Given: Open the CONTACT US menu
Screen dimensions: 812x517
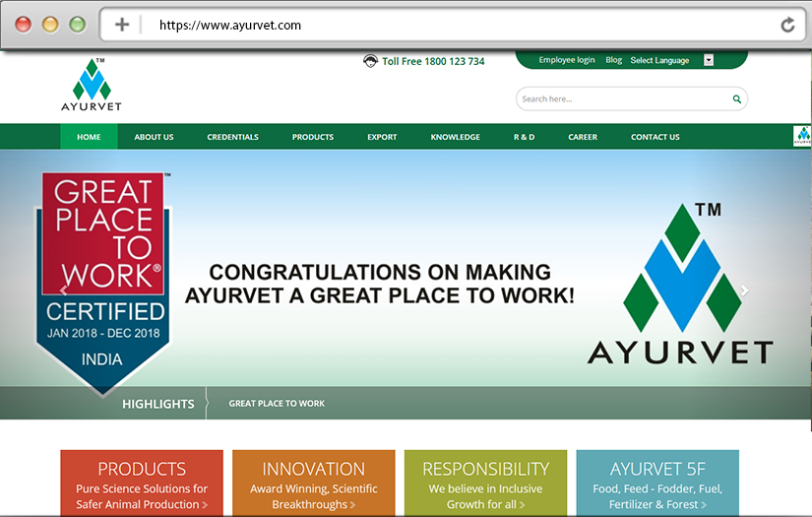Looking at the screenshot, I should tap(656, 137).
